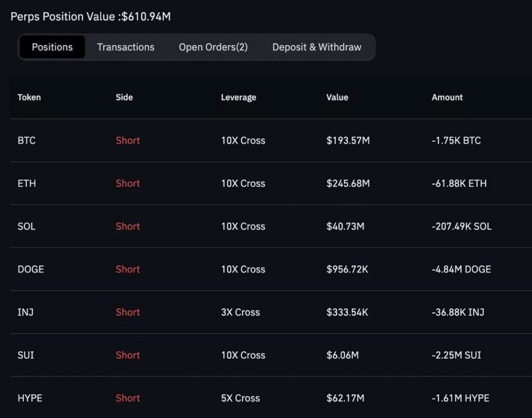This screenshot has height=418, width=532.
Task: Select the Deposit & Withdraw tab
Action: point(316,47)
